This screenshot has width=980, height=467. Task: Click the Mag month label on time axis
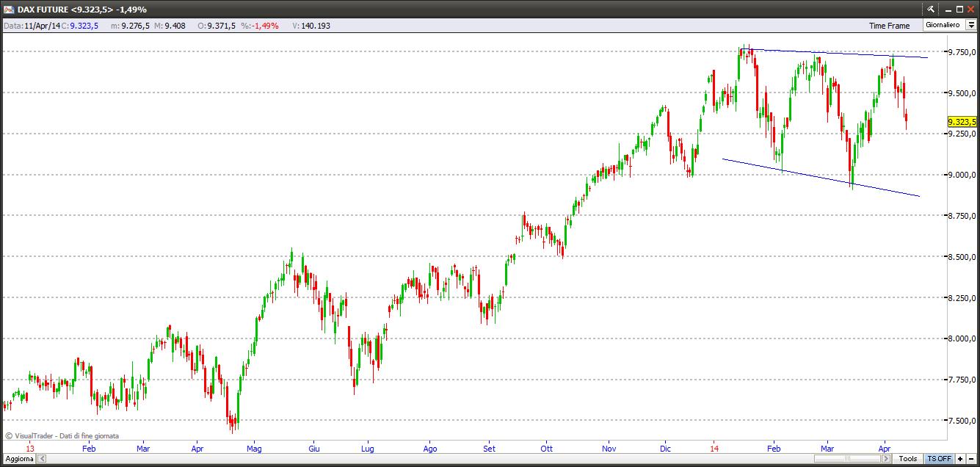(x=254, y=448)
